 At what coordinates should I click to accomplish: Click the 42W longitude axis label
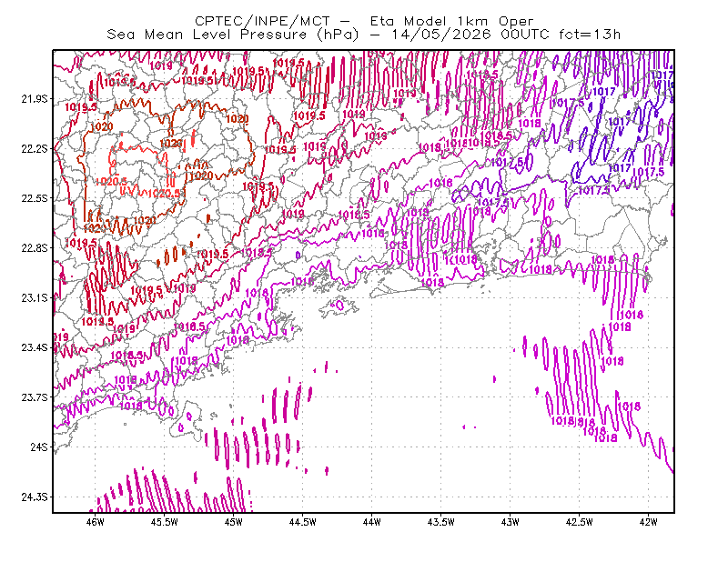649,522
